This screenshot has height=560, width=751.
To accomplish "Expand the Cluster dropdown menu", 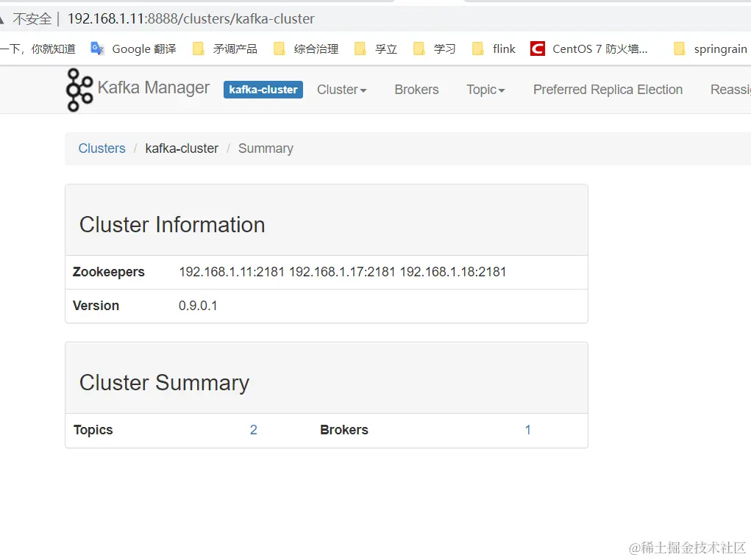I will [341, 90].
